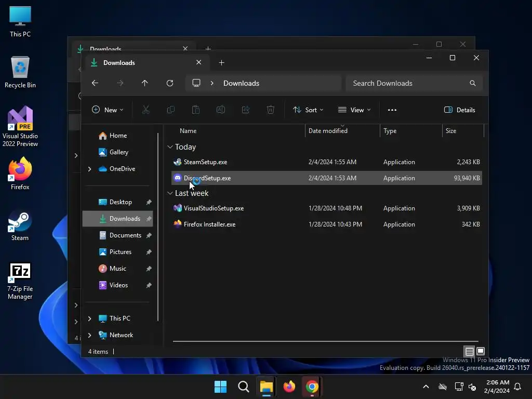Image resolution: width=532 pixels, height=399 pixels.
Task: Go back with the left arrow button
Action: pyautogui.click(x=95, y=83)
